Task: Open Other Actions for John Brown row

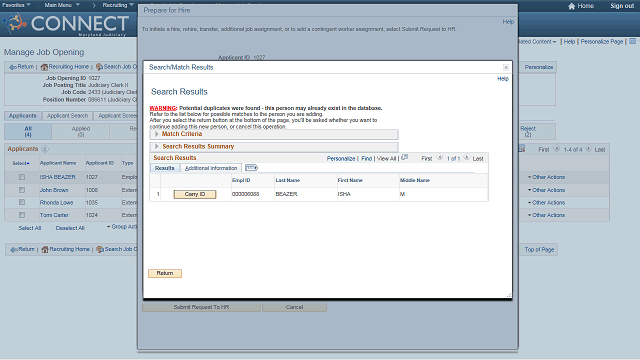Action: coord(546,190)
